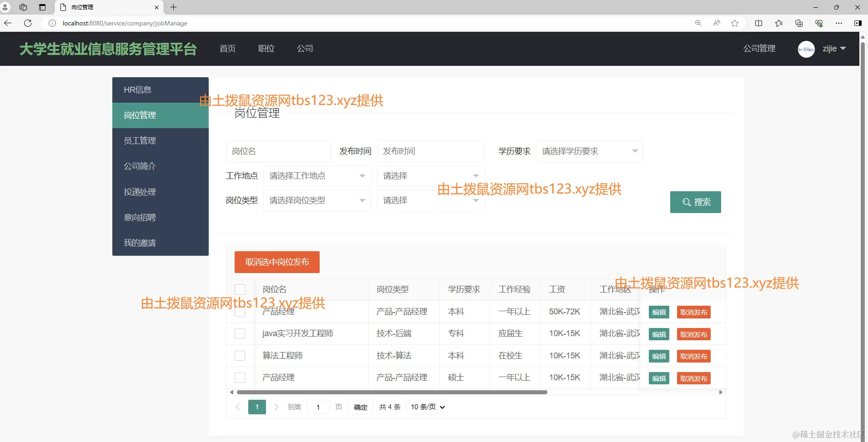Viewport: 868px width, 442px height.
Task: Click the 编辑 button for java实习开发工程师
Action: point(659,334)
